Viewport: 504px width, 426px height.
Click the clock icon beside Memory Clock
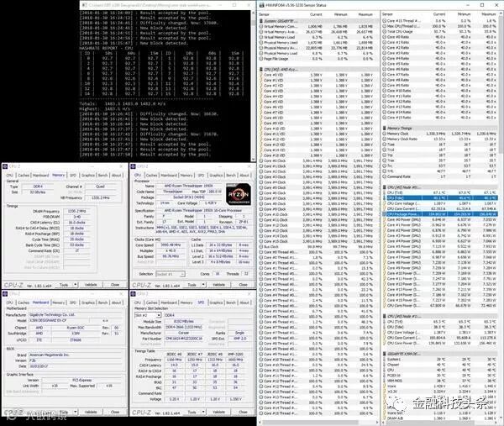tap(385, 134)
